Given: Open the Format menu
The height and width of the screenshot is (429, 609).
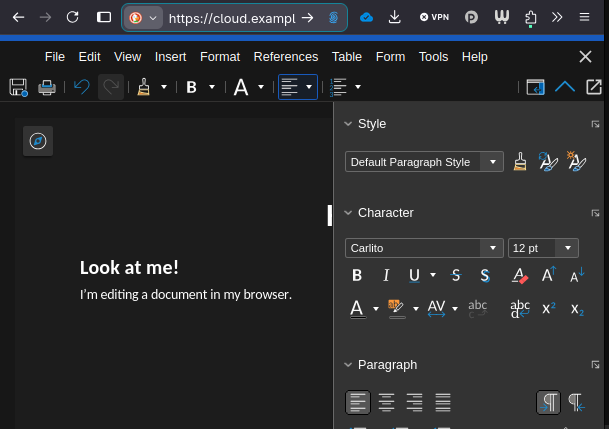Looking at the screenshot, I should (x=220, y=57).
